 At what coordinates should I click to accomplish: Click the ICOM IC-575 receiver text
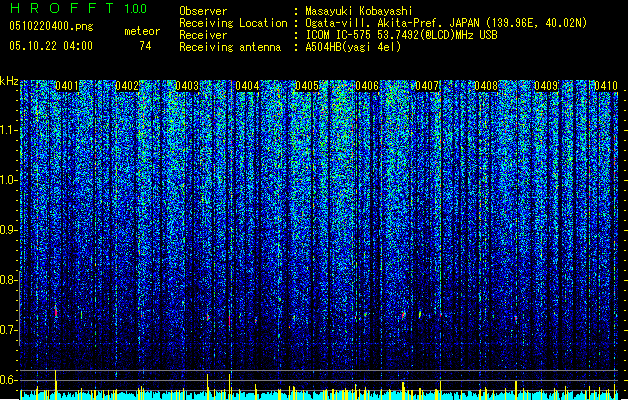(x=401, y=35)
